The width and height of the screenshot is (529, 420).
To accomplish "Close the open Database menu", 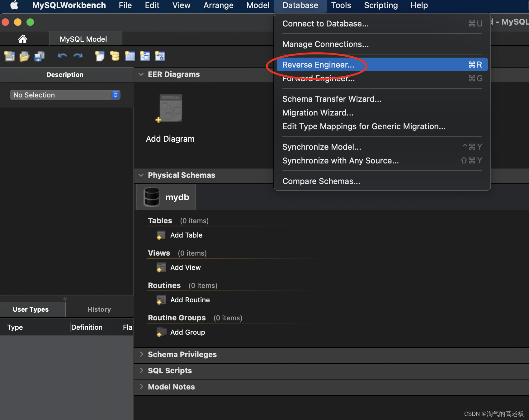I will click(300, 5).
